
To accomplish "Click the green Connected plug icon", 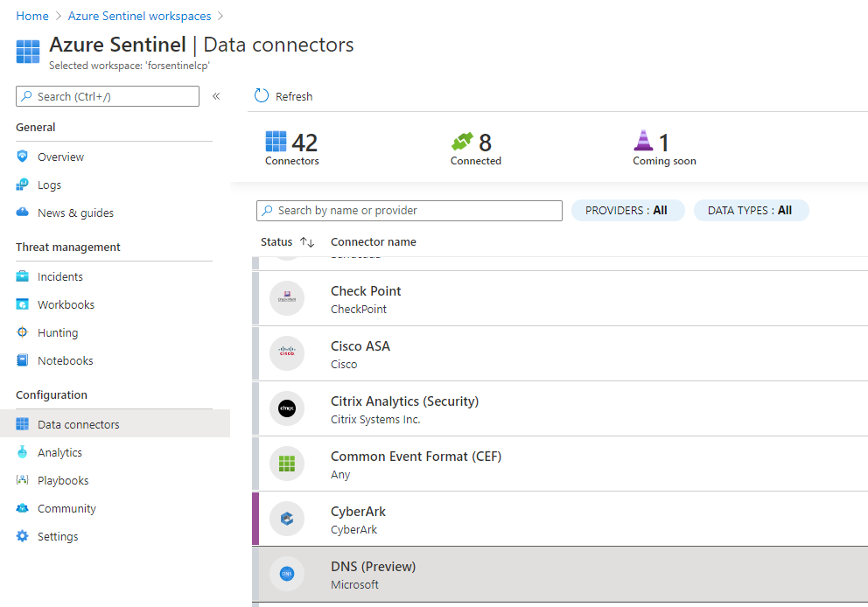I will (x=462, y=141).
